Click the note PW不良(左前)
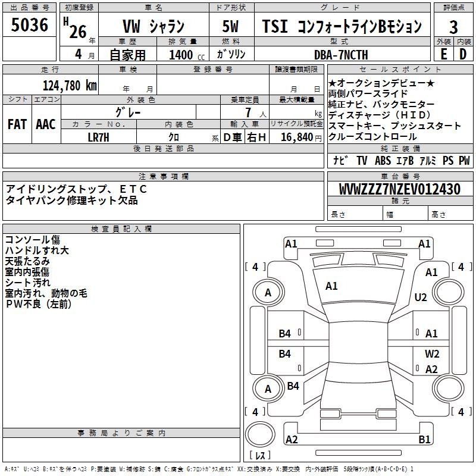Screen dimensions: 476x476 (39, 304)
